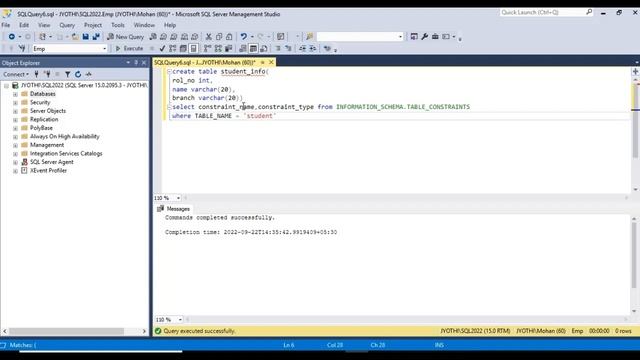The width and height of the screenshot is (640, 360).
Task: Expand the Management folder node
Action: tap(15, 145)
